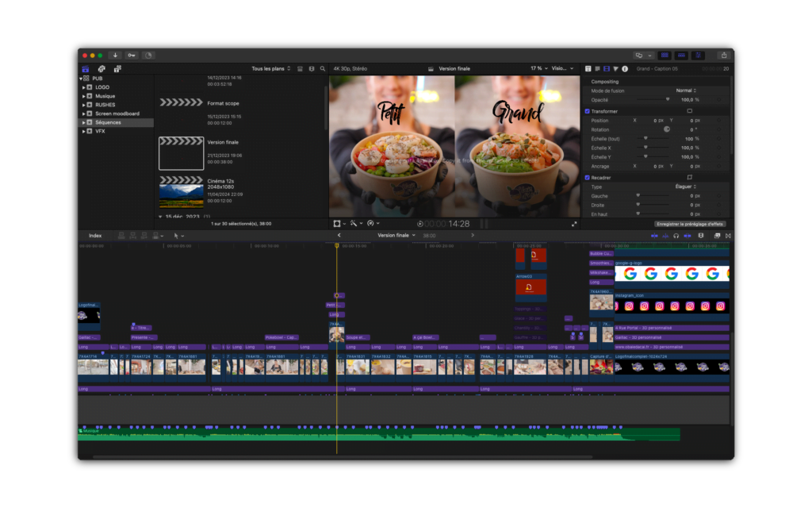Image resolution: width=812 pixels, height=508 pixels.
Task: Open the Import Media arrow button
Action: tap(115, 56)
